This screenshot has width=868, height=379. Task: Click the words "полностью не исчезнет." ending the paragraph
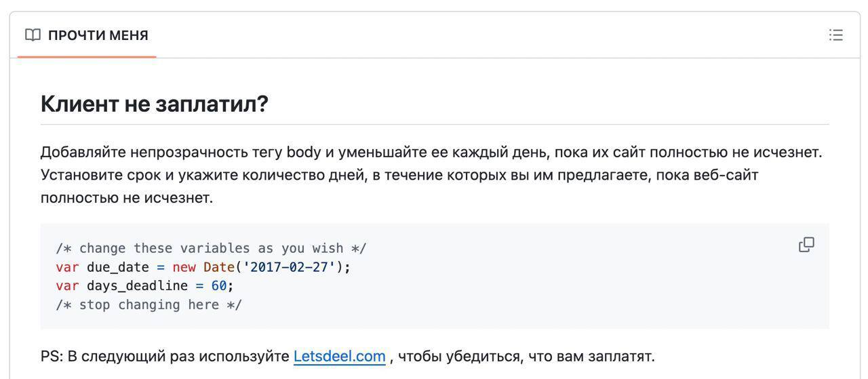(127, 198)
